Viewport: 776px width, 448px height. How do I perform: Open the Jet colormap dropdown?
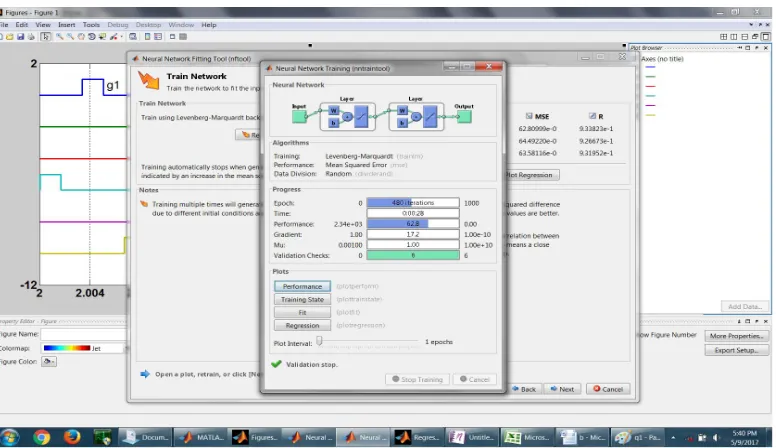tap(82, 348)
